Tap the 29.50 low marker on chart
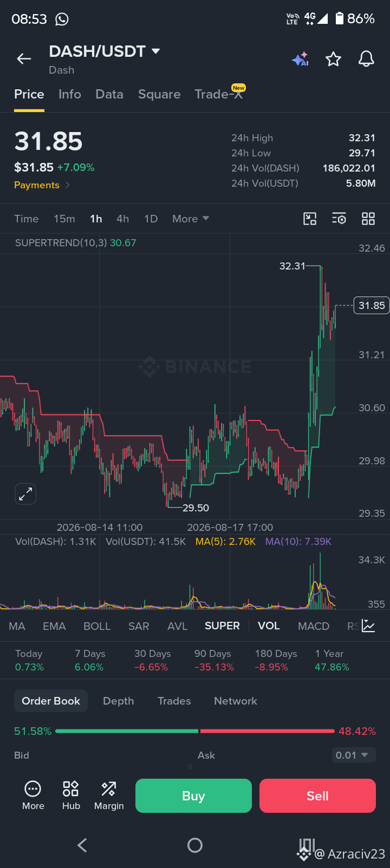 (x=196, y=508)
